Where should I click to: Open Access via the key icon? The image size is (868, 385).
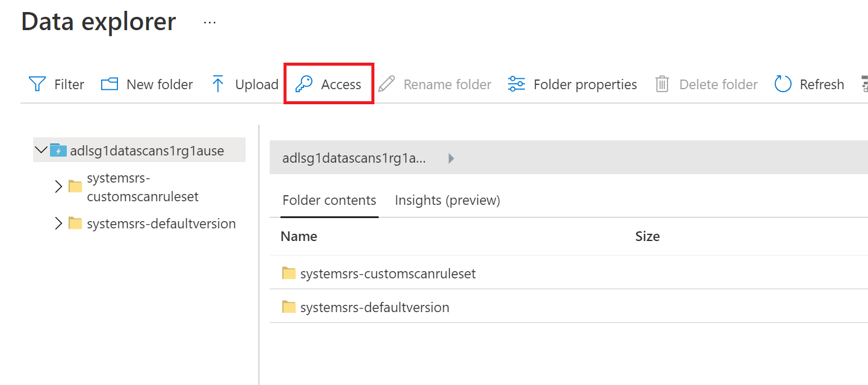pyautogui.click(x=304, y=84)
